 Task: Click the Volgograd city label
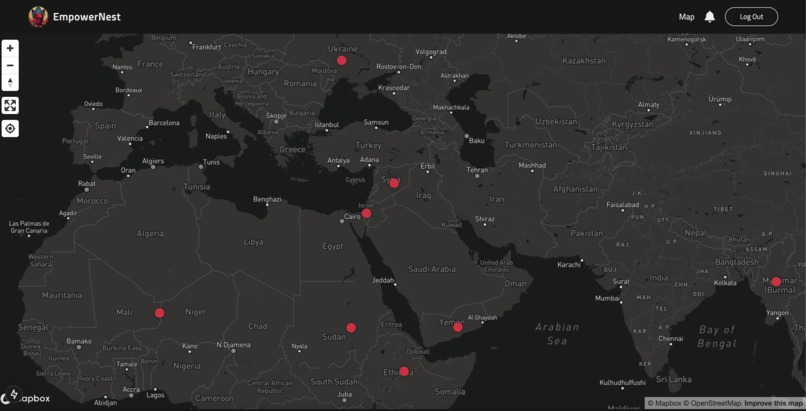tap(431, 52)
